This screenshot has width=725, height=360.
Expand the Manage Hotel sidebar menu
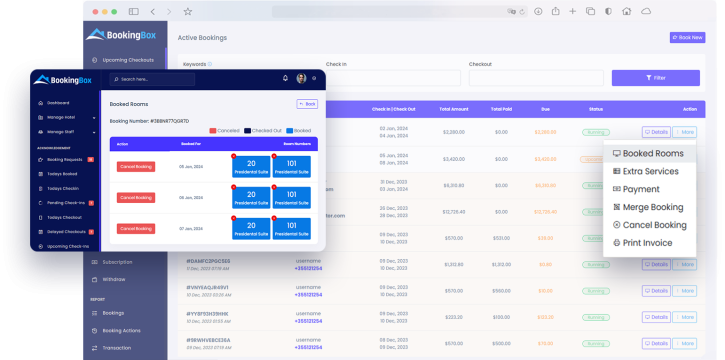[x=67, y=117]
